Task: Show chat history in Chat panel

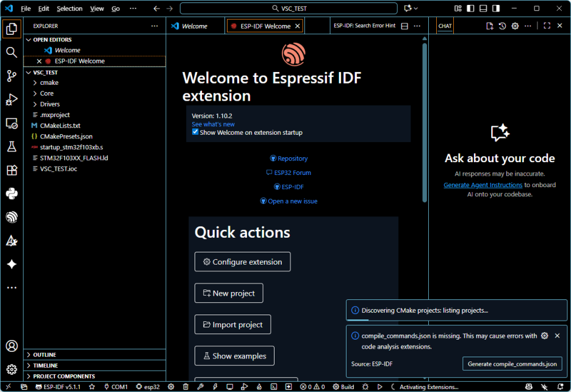Action: pos(502,26)
